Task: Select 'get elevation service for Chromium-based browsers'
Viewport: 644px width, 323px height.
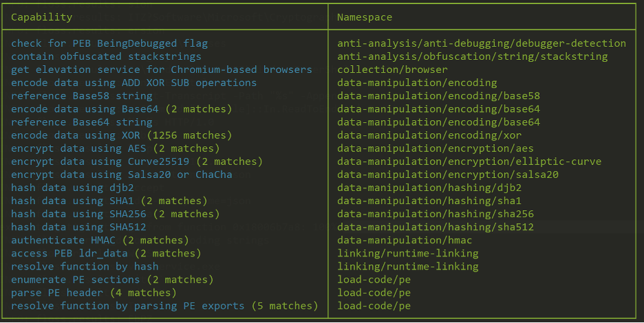Action: click(x=162, y=70)
